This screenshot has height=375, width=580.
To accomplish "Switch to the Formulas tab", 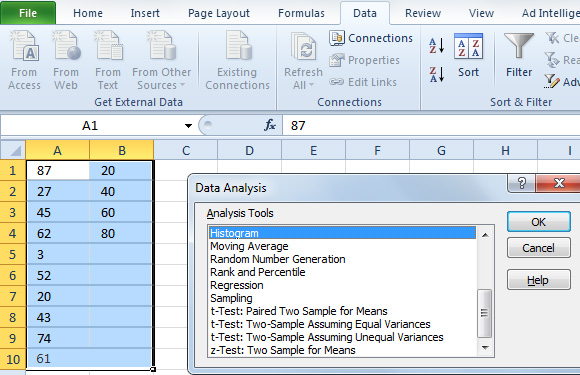I will tap(301, 13).
